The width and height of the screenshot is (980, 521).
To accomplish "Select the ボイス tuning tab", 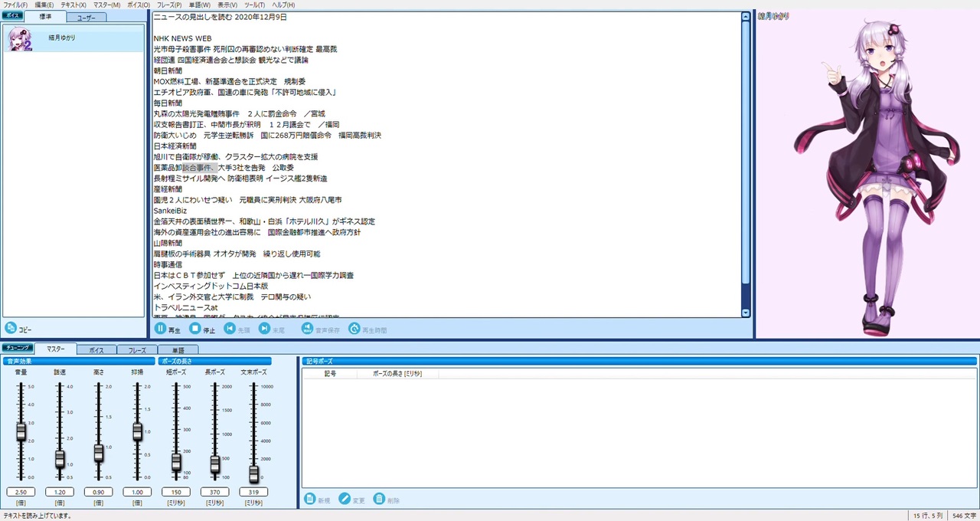I will pos(96,349).
